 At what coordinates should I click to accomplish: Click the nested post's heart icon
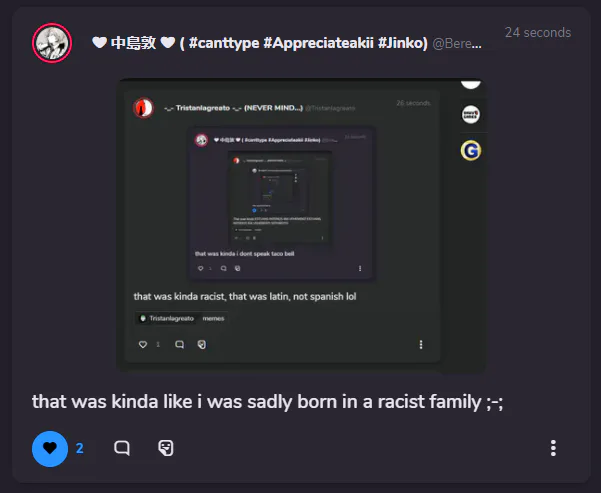143,345
